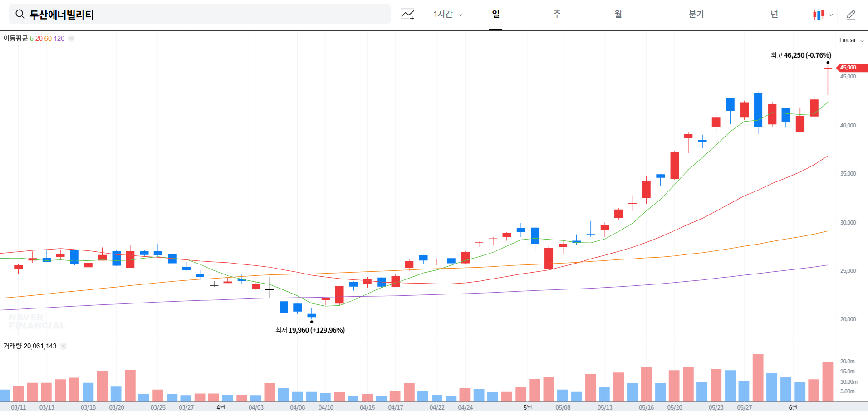The height and width of the screenshot is (411, 868).
Task: Click the current price tag 45,900
Action: [852, 68]
